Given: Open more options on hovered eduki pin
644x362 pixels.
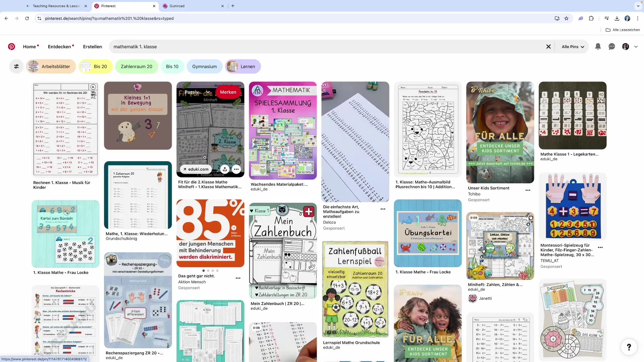Looking at the screenshot, I should tap(236, 169).
